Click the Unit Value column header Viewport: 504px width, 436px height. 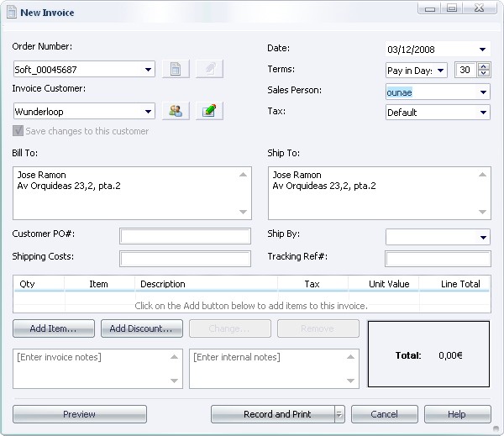coord(384,284)
